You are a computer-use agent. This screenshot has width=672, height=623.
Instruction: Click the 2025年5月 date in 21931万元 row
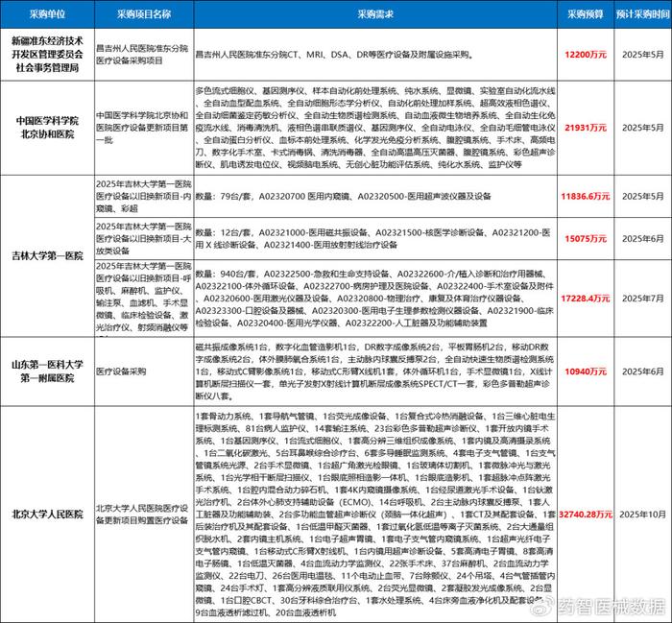coord(643,128)
